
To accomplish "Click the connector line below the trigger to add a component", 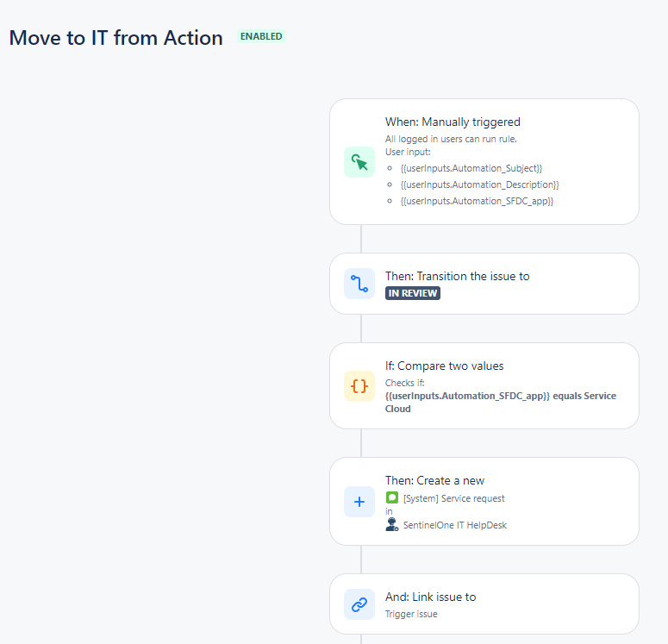I will pyautogui.click(x=361, y=239).
